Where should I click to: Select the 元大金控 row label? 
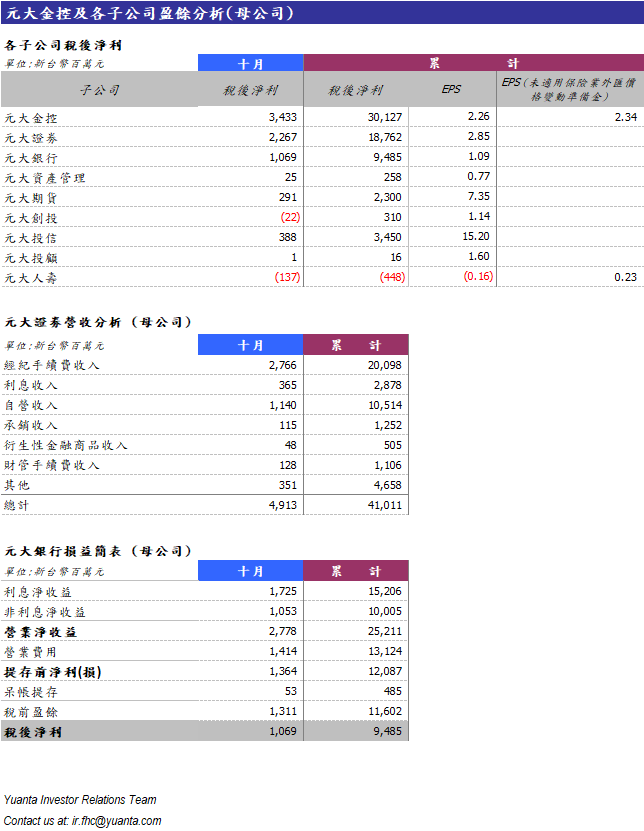point(31,118)
